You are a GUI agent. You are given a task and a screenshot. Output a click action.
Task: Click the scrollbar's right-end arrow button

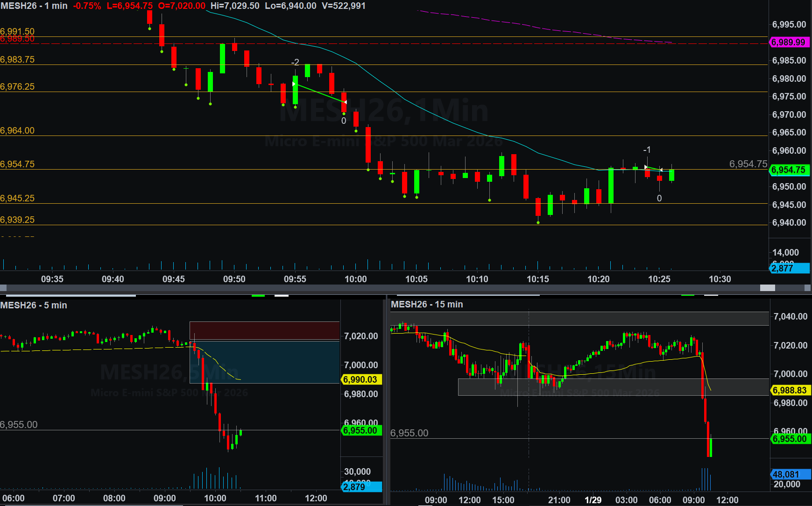click(x=808, y=288)
